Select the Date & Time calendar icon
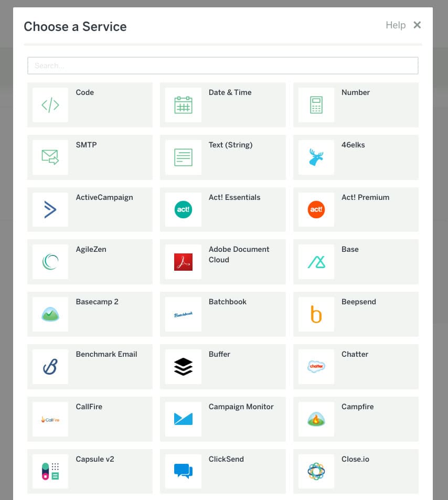This screenshot has width=448, height=500. [x=184, y=105]
